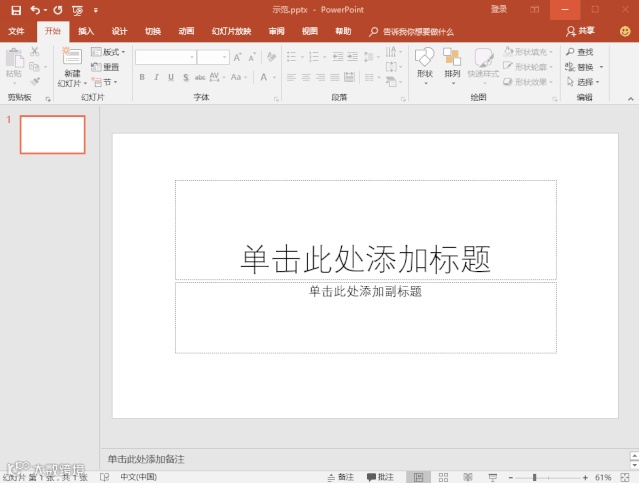Increase list indent level
This screenshot has width=639, height=483.
tap(353, 57)
